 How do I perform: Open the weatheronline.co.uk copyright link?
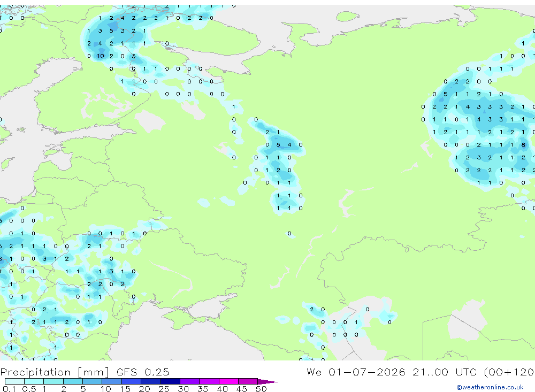[x=490, y=387]
